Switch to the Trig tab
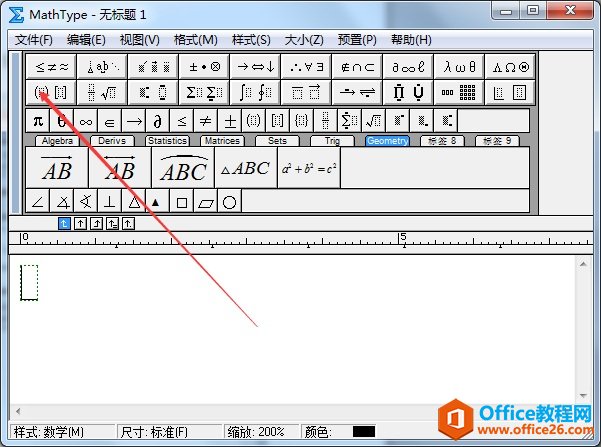This screenshot has height=447, width=601. [x=332, y=141]
